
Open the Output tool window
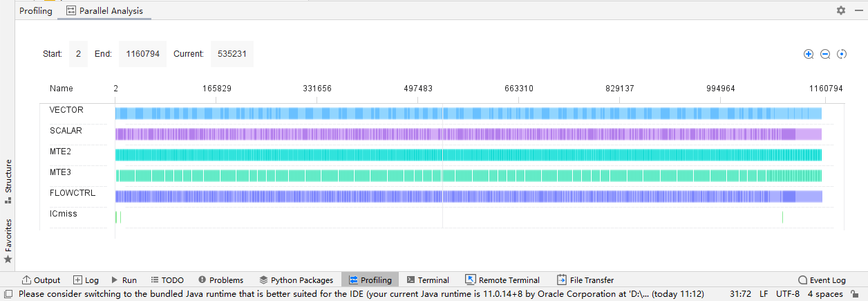pos(41,280)
